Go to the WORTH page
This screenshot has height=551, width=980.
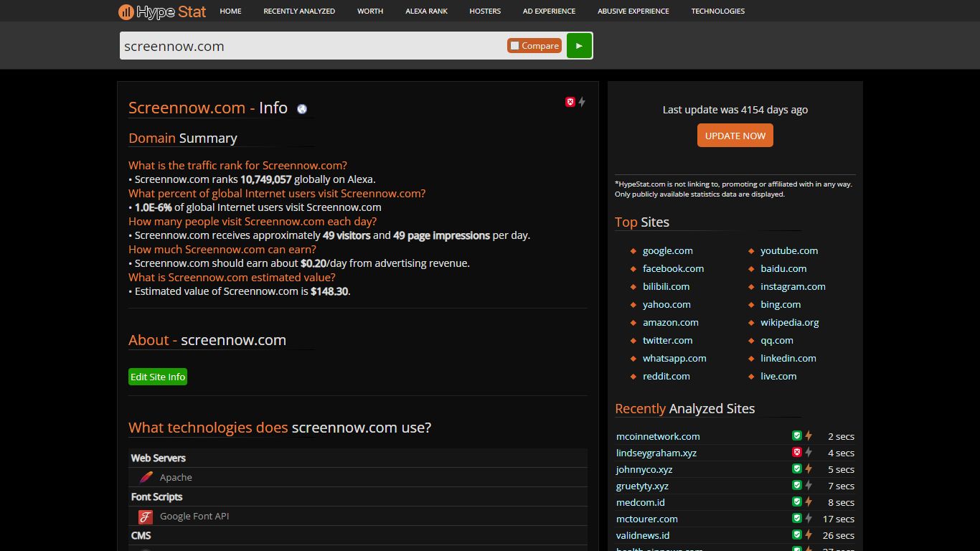pyautogui.click(x=370, y=11)
